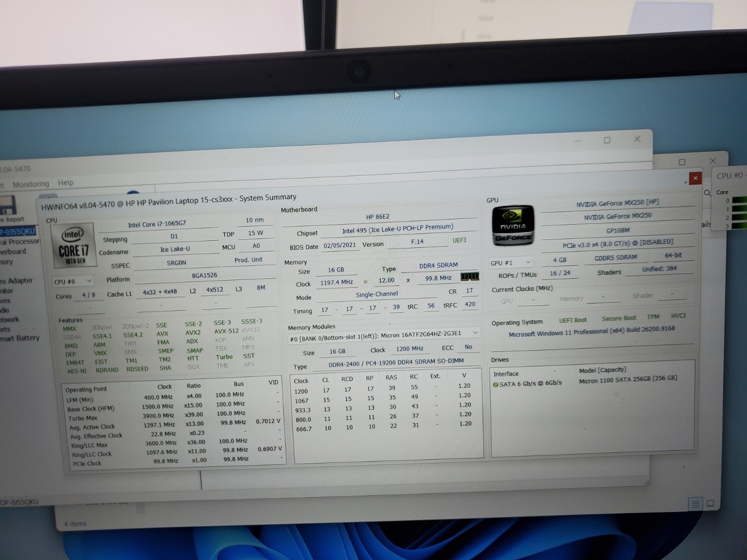
Task: Expand the Memory Modules slot dropdown
Action: click(x=384, y=335)
